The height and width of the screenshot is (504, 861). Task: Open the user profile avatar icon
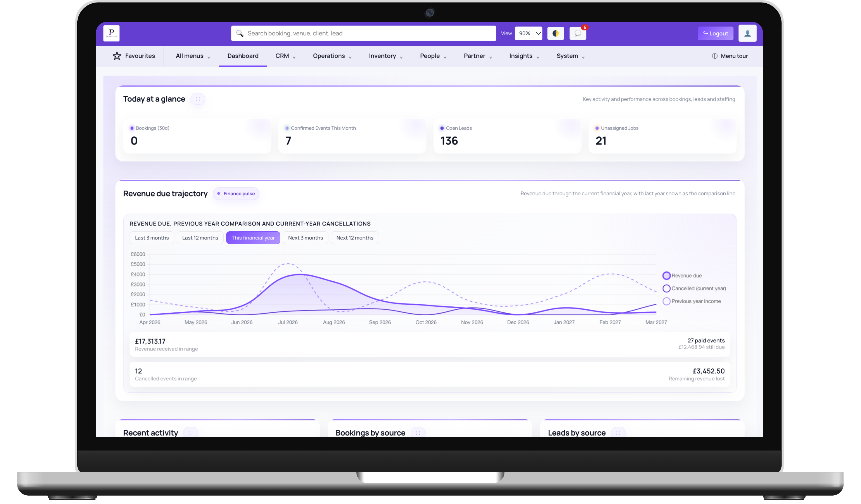pos(748,33)
